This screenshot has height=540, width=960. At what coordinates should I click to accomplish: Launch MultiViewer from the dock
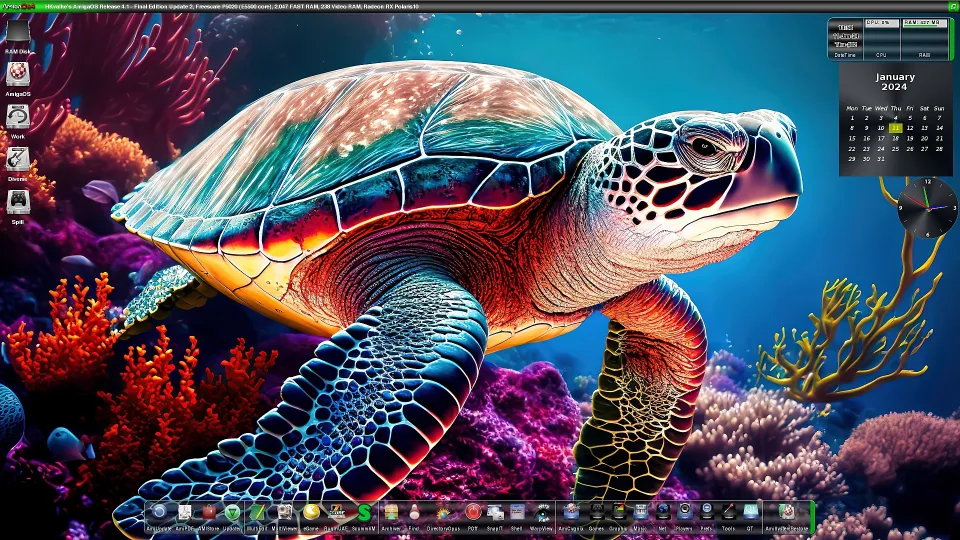(x=285, y=513)
